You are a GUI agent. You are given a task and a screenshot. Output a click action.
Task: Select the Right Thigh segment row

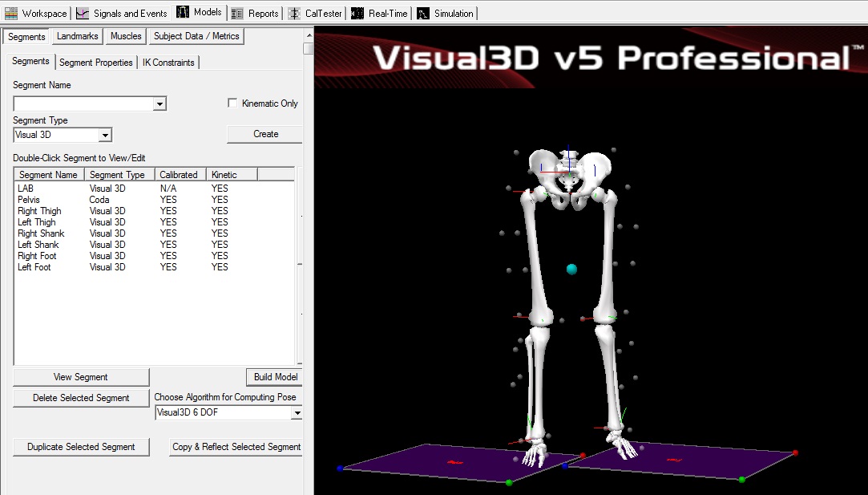(x=154, y=211)
